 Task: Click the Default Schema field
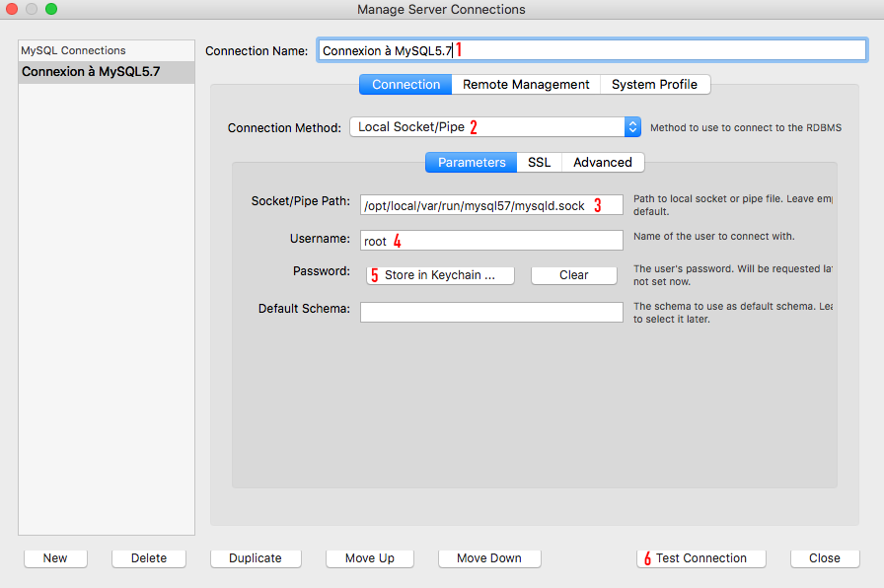click(x=491, y=312)
